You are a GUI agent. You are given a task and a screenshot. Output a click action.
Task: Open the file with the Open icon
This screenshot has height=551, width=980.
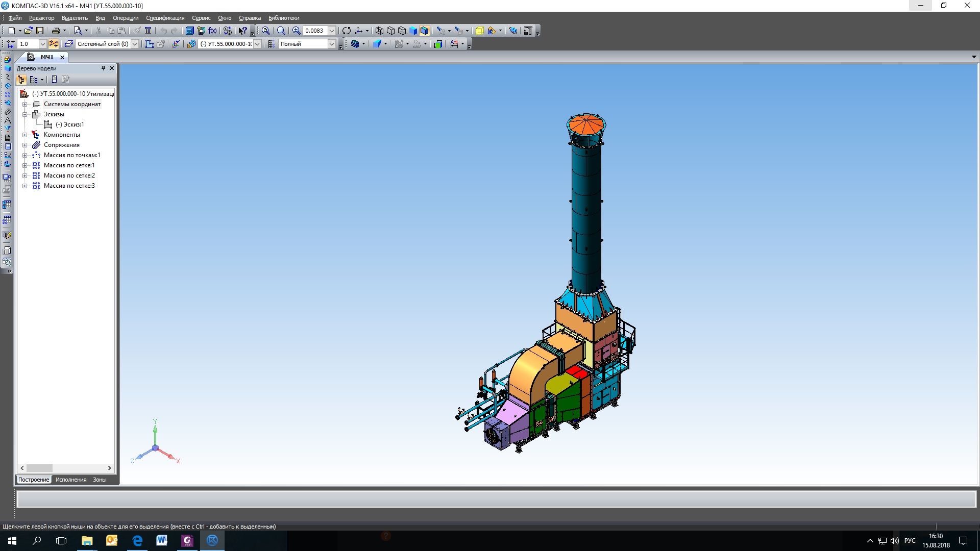pyautogui.click(x=28, y=31)
